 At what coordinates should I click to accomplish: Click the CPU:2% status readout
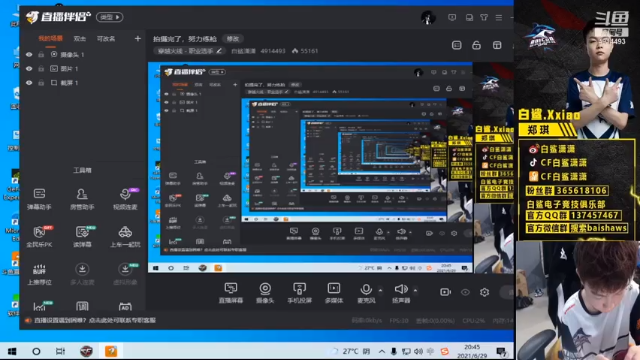click(x=474, y=321)
